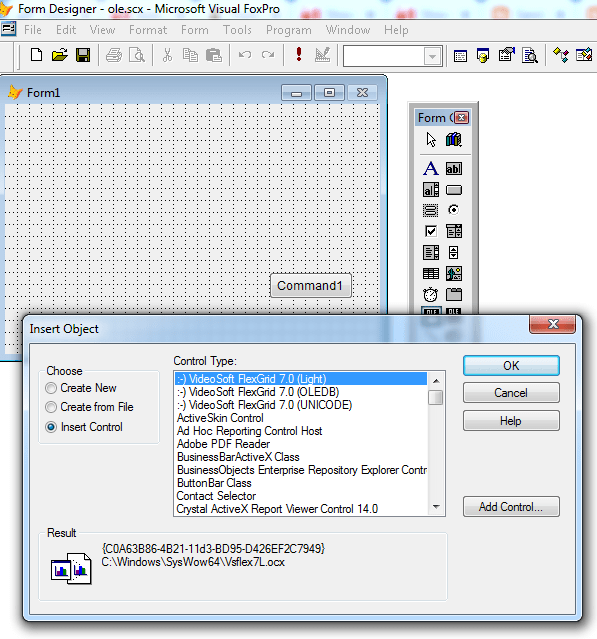
Task: Select the Image tool
Action: point(454,274)
